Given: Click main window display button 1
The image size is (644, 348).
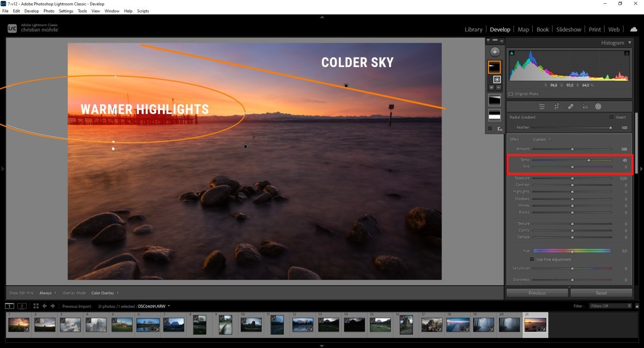Looking at the screenshot, I should [x=10, y=306].
